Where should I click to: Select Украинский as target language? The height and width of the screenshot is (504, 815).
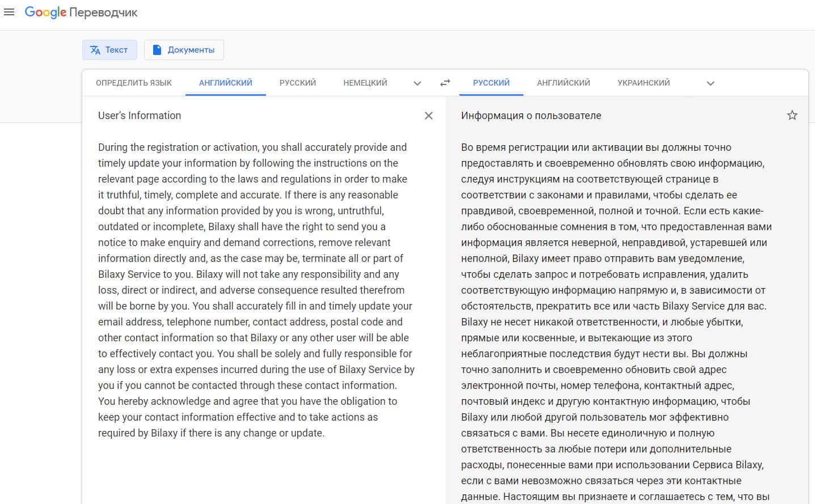pyautogui.click(x=644, y=83)
